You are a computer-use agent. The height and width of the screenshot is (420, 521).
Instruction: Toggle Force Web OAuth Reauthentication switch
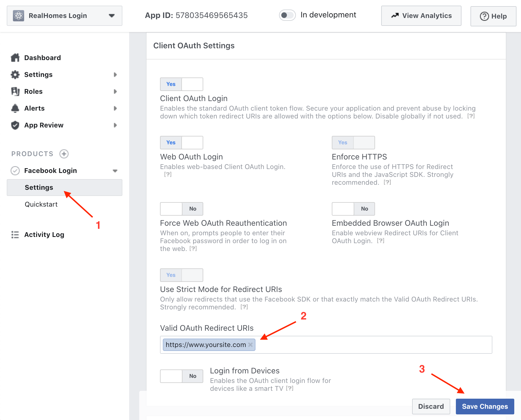tap(182, 209)
